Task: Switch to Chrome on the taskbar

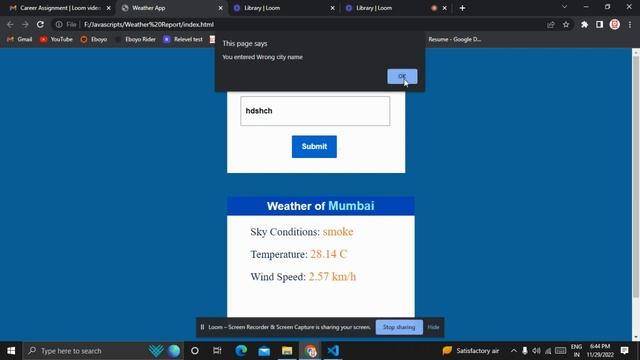Action: (x=310, y=351)
